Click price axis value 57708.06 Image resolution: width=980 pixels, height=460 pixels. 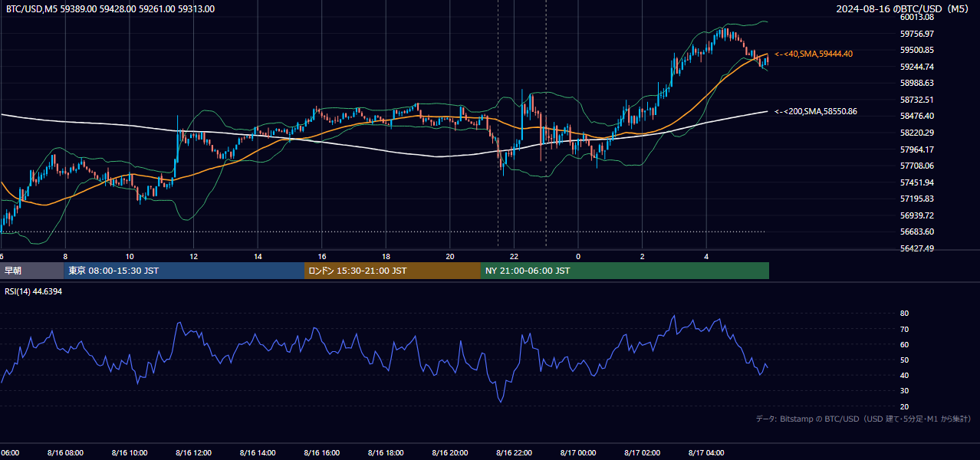click(917, 166)
